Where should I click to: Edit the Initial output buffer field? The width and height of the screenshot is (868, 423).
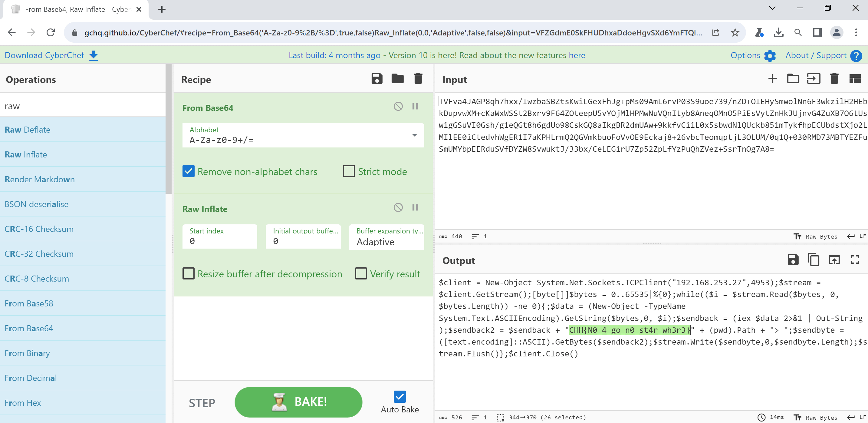pyautogui.click(x=303, y=236)
